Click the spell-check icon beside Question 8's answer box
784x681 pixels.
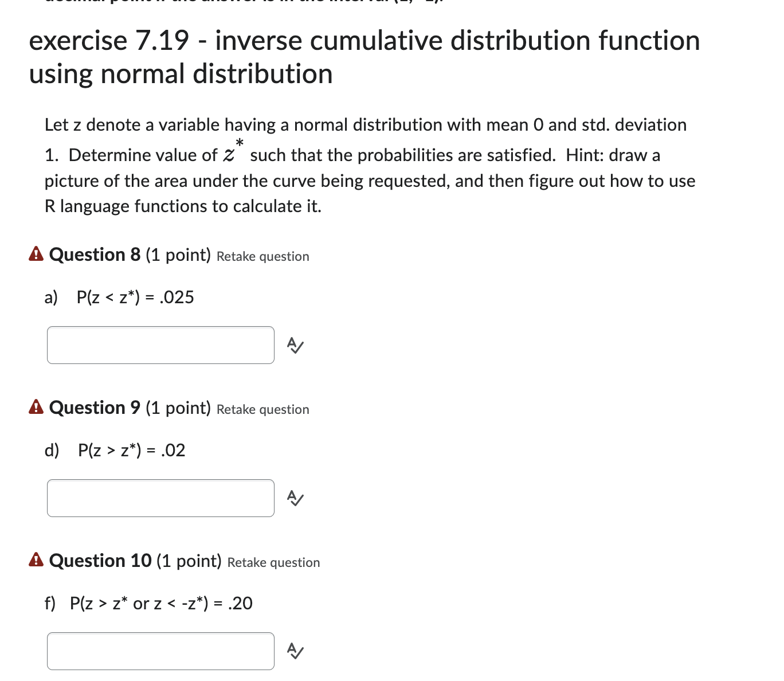pyautogui.click(x=294, y=345)
